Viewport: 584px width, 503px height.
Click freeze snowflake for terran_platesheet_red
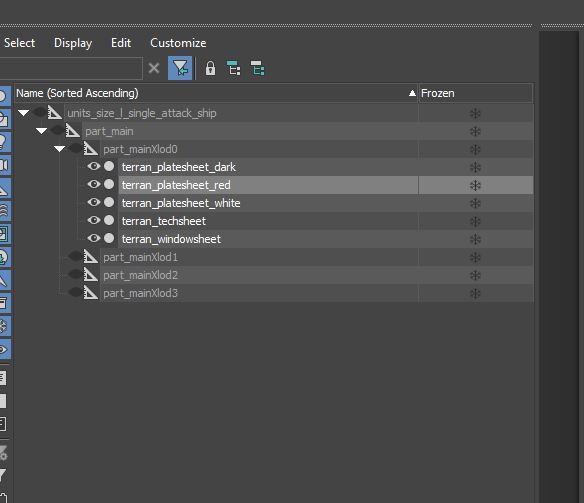pos(475,185)
